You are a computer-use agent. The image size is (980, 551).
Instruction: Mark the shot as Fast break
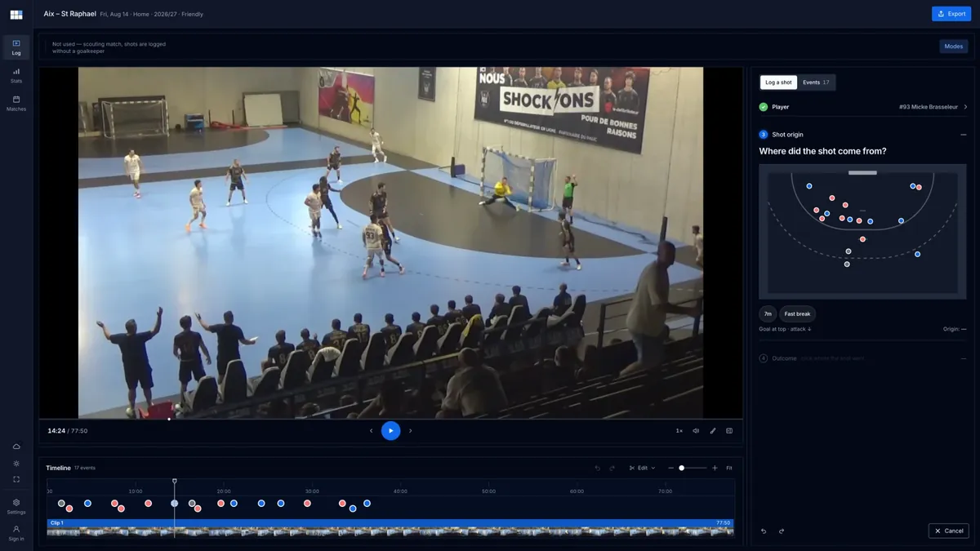[798, 313]
